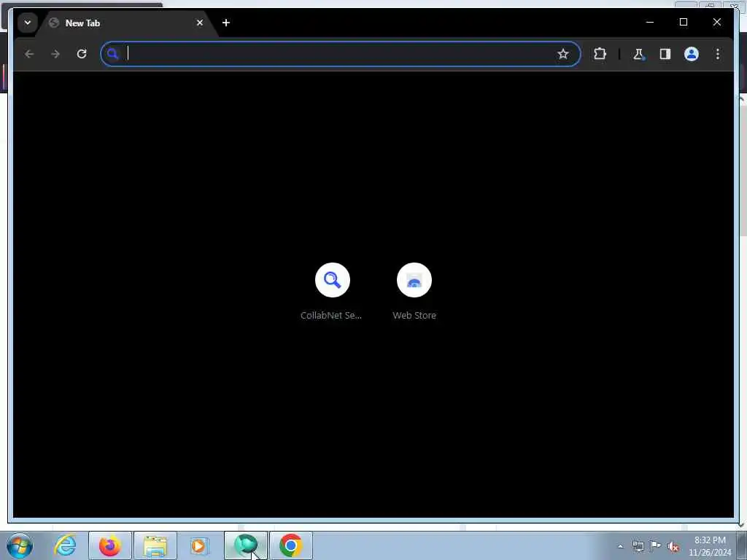Open a new tab with plus button
The image size is (747, 560).
point(226,23)
